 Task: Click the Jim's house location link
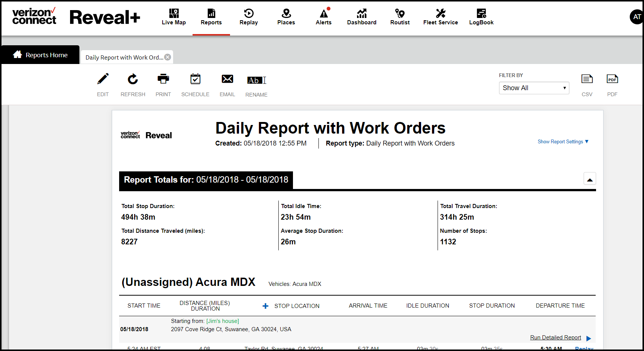223,321
